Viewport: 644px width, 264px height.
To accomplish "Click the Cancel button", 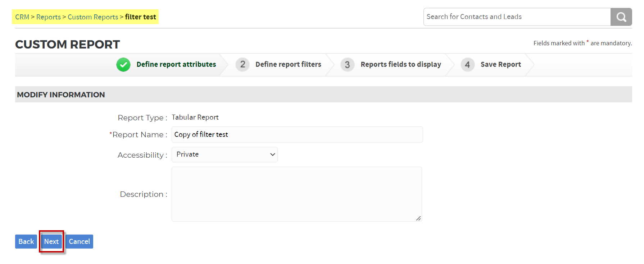I will 79,241.
